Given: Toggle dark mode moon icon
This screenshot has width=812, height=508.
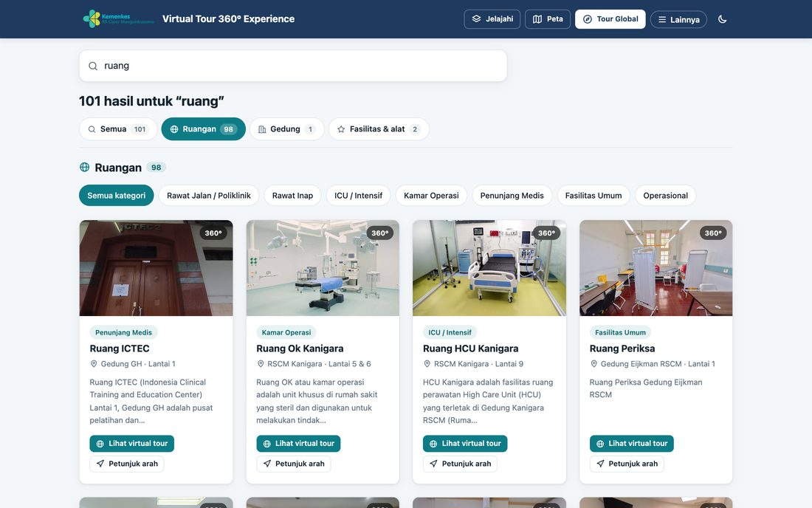Looking at the screenshot, I should coord(722,19).
